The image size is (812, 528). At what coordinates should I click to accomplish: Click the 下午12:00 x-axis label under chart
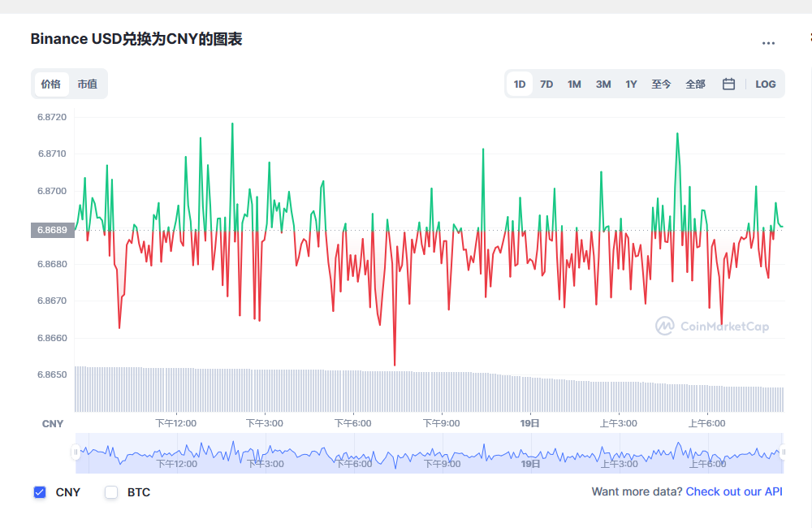[x=176, y=423]
